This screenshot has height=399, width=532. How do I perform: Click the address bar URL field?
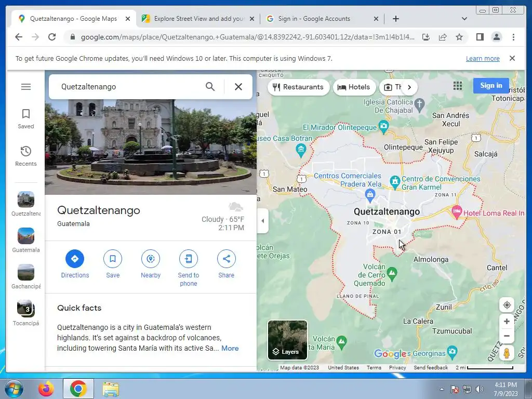[247, 37]
